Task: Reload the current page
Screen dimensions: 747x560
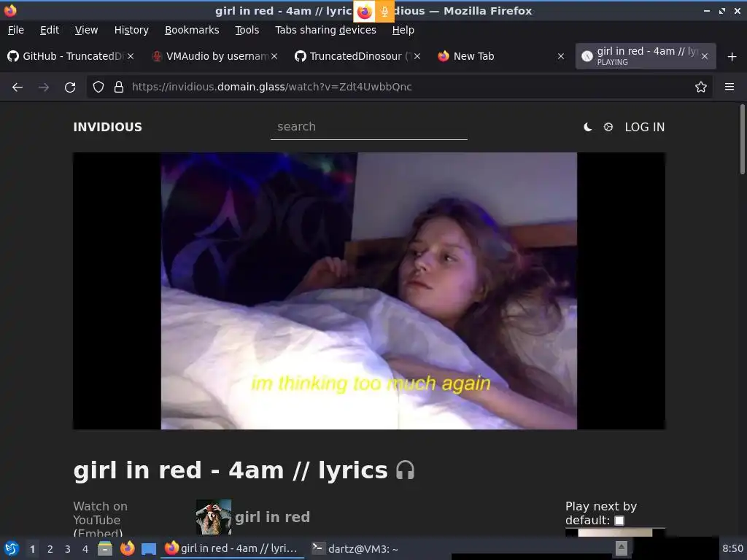Action: [x=70, y=87]
